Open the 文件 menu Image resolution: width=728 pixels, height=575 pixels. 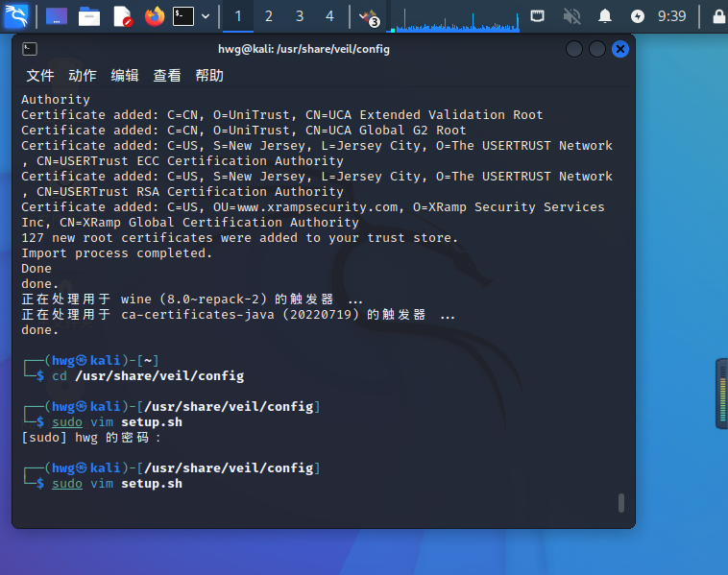pos(40,75)
